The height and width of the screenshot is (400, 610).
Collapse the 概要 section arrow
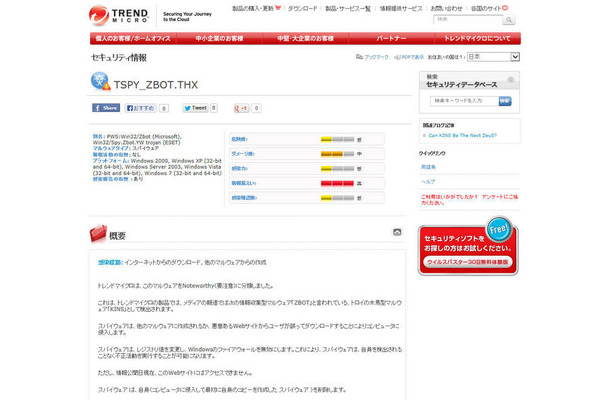coord(397,232)
